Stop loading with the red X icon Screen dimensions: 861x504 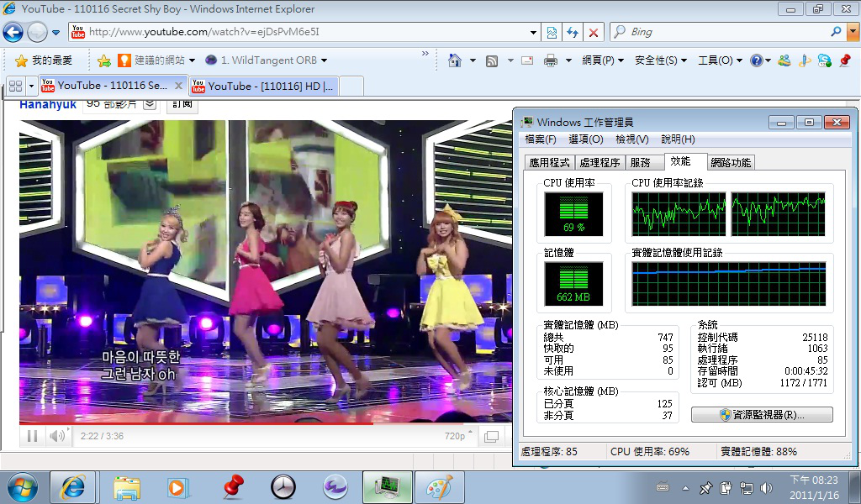(593, 33)
